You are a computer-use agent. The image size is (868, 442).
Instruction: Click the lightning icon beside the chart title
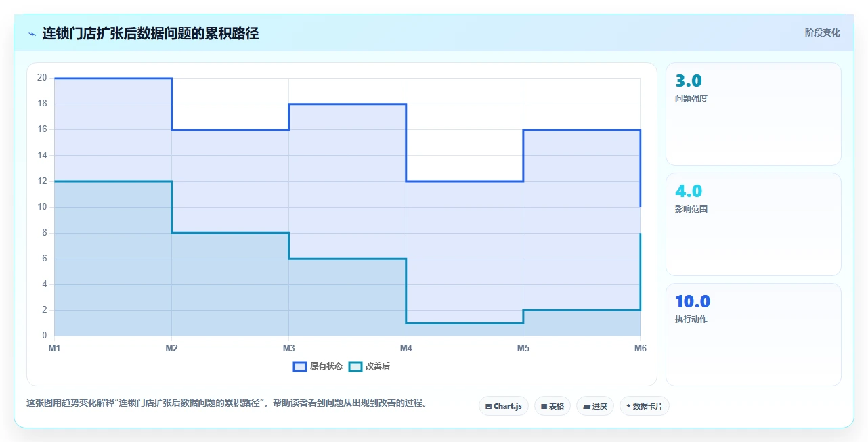tap(32, 33)
